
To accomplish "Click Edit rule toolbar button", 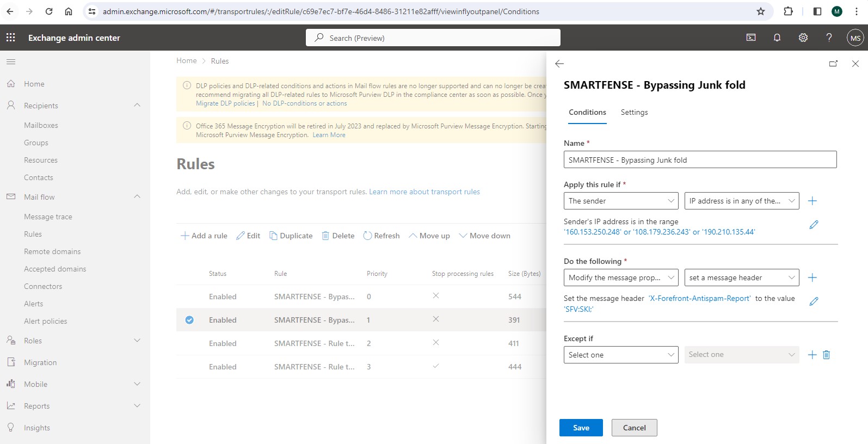I will (248, 236).
